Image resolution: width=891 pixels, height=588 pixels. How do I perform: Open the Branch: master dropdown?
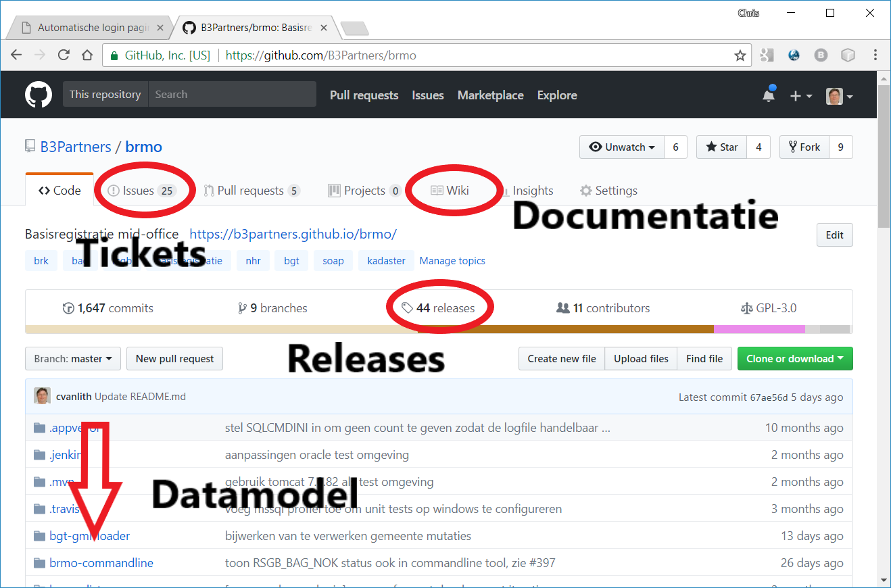[73, 358]
